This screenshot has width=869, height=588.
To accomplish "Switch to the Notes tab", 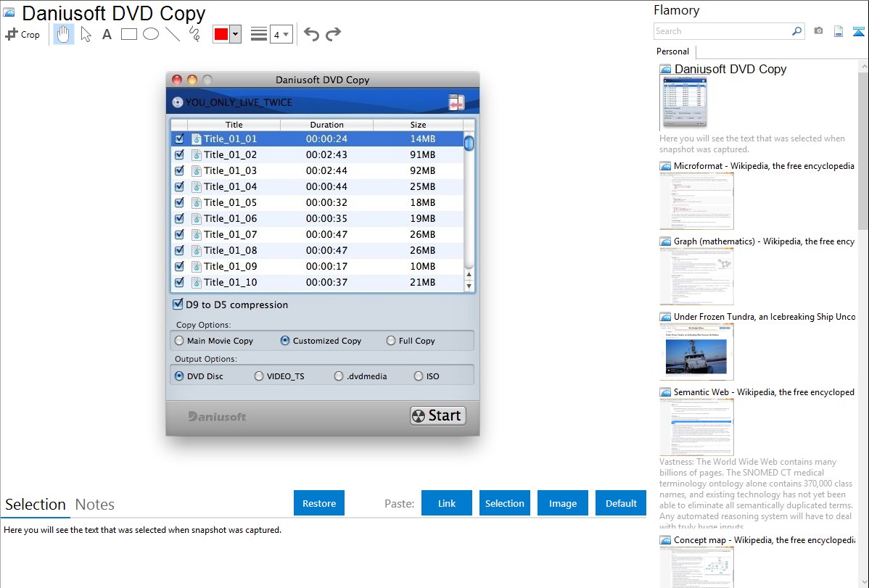I will point(95,505).
